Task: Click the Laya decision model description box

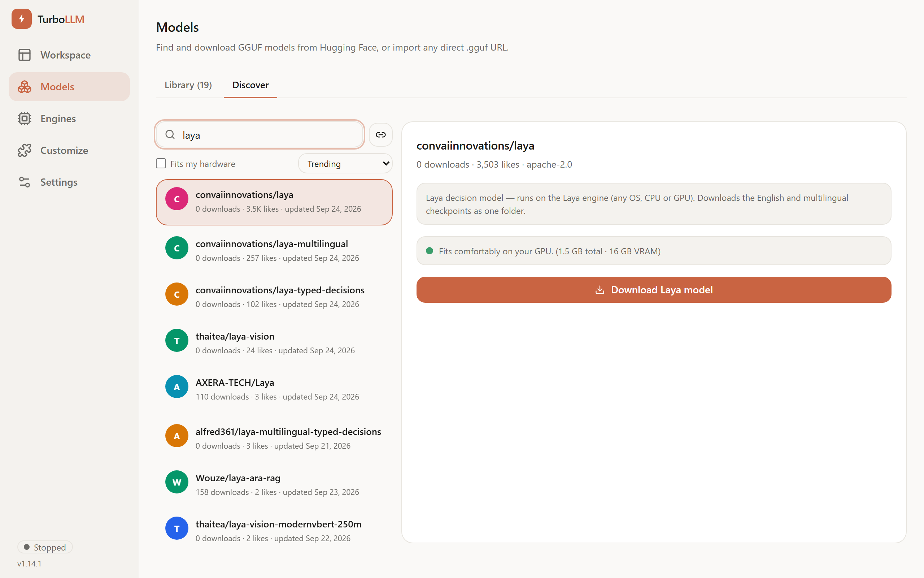Action: 654,204
